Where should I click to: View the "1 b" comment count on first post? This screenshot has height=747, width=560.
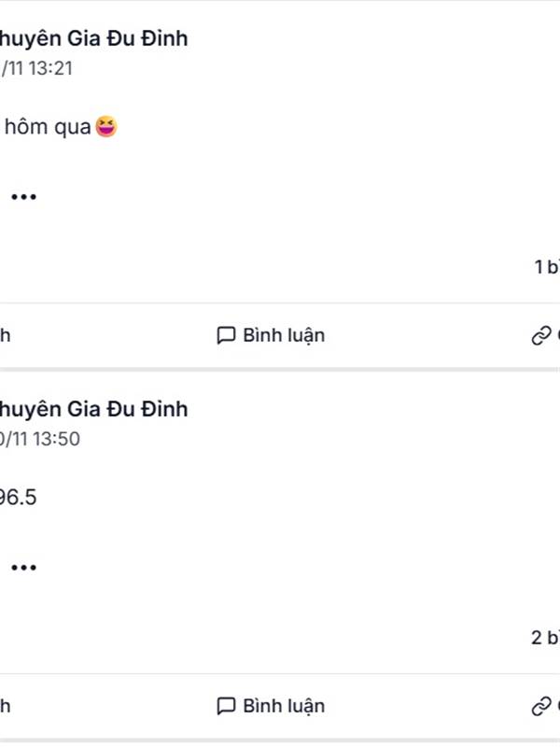[x=545, y=267]
